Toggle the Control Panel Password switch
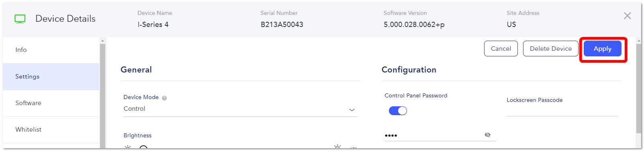 [398, 111]
